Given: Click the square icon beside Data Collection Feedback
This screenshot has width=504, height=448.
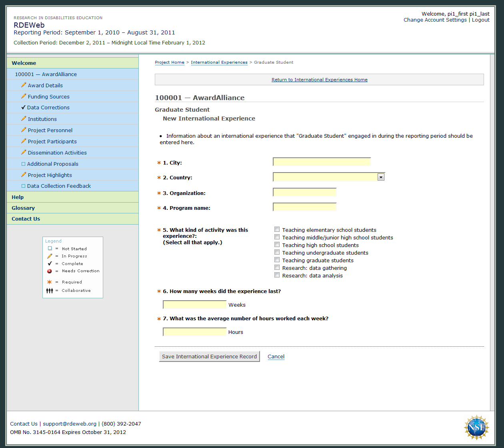Looking at the screenshot, I should coord(23,186).
